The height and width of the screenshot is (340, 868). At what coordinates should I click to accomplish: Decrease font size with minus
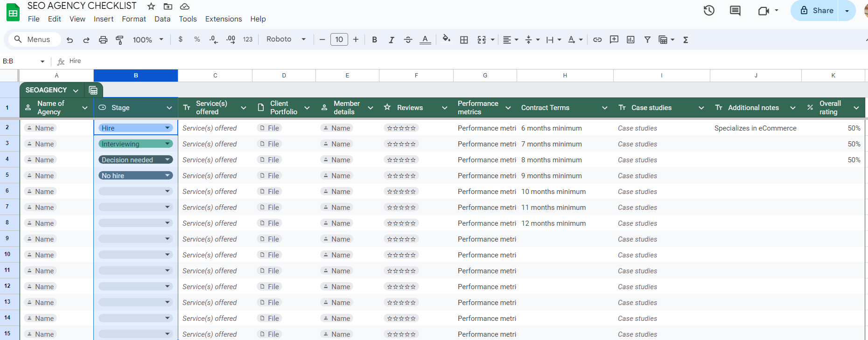(322, 40)
